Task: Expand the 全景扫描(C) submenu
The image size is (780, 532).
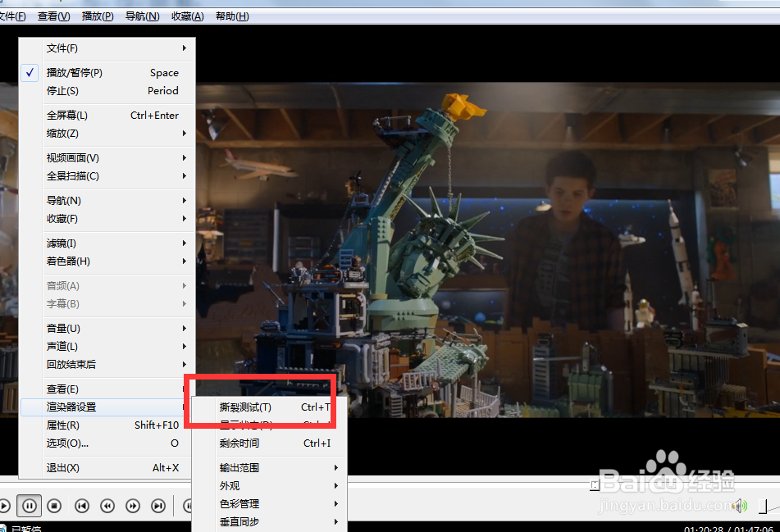Action: pyautogui.click(x=107, y=176)
